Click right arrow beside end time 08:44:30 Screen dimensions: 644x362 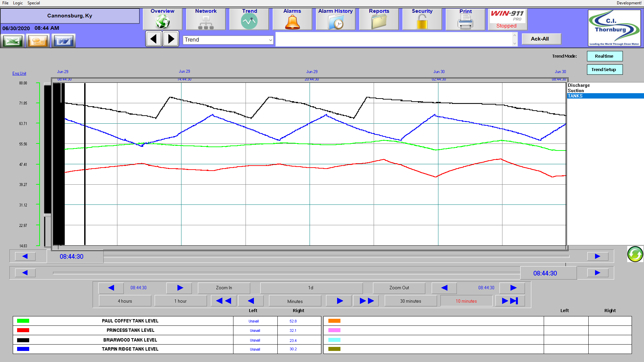512,288
